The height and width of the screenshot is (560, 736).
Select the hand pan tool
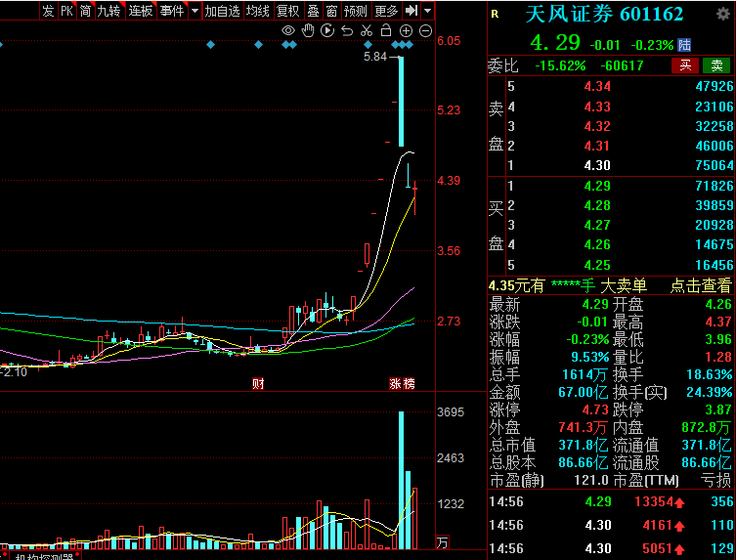308,31
